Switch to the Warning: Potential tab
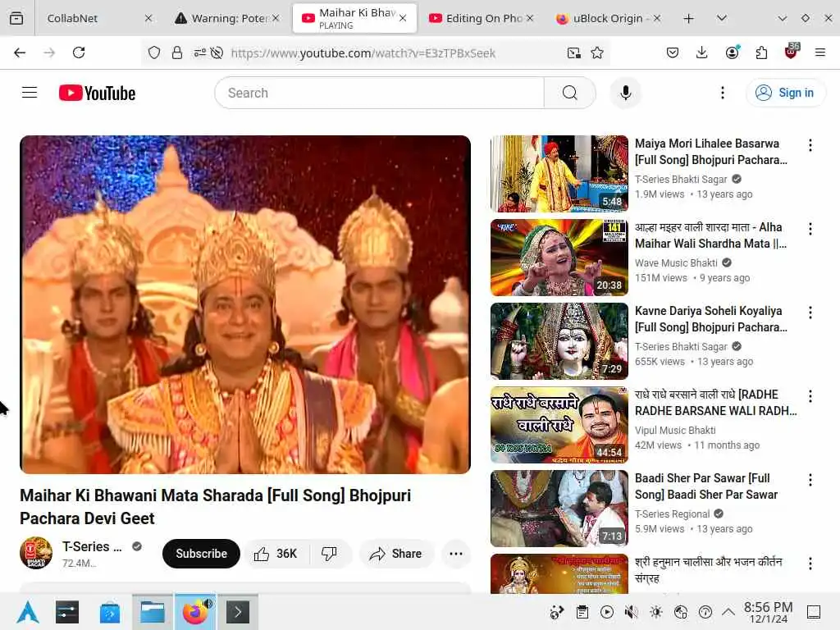The width and height of the screenshot is (840, 630). [x=227, y=18]
